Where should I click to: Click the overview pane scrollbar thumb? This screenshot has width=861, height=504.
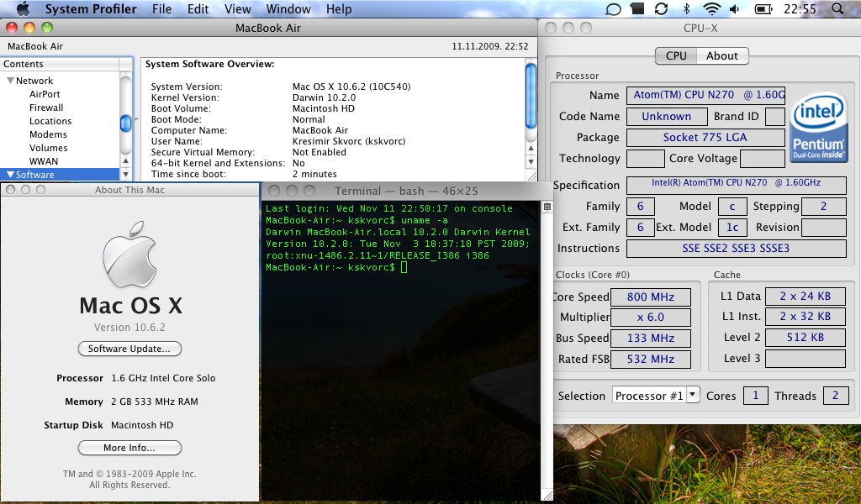coord(531,96)
